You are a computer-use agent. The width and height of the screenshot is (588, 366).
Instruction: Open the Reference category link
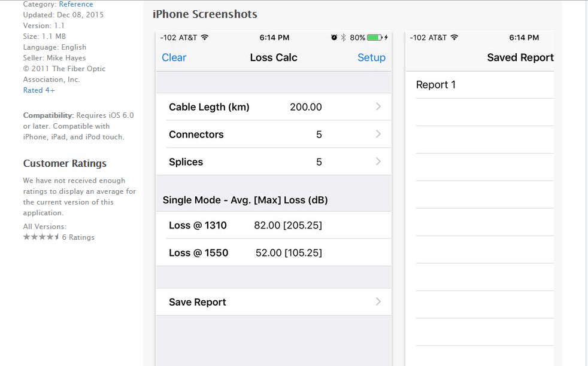[x=76, y=4]
